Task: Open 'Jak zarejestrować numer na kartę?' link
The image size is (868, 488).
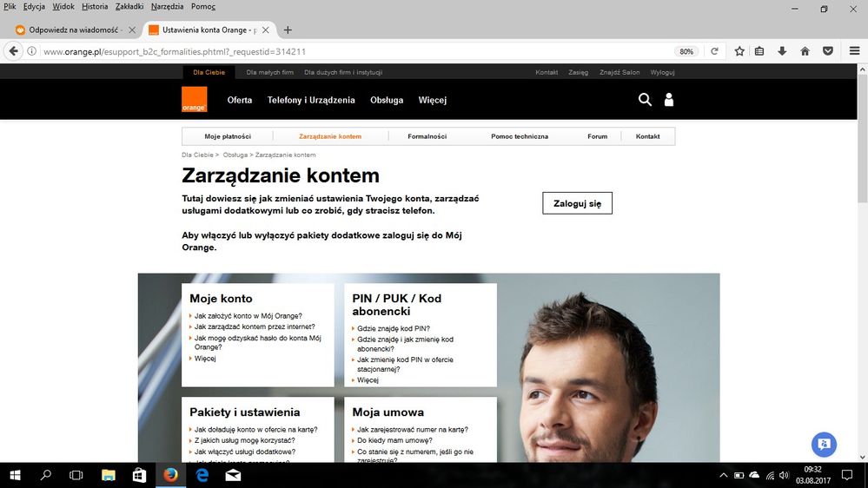Action: [x=413, y=429]
